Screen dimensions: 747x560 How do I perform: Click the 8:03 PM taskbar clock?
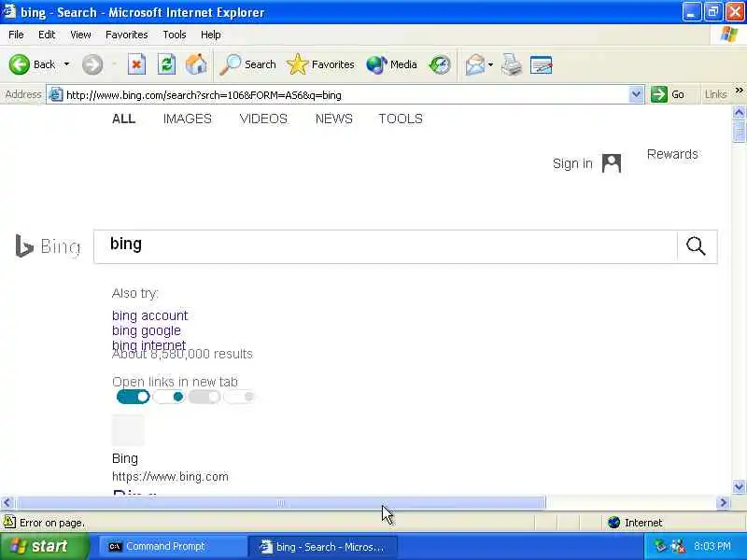pos(712,546)
